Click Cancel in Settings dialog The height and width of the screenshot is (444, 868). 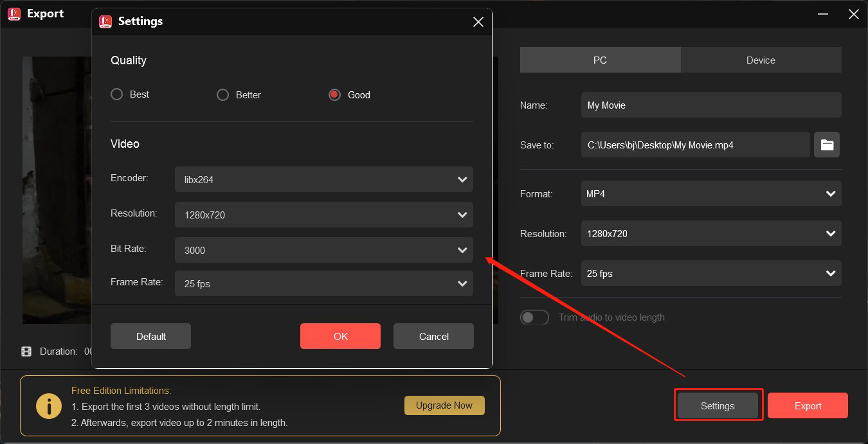pyautogui.click(x=433, y=336)
